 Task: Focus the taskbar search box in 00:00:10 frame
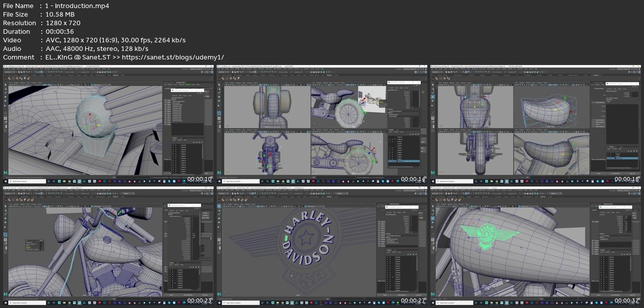click(x=27, y=181)
